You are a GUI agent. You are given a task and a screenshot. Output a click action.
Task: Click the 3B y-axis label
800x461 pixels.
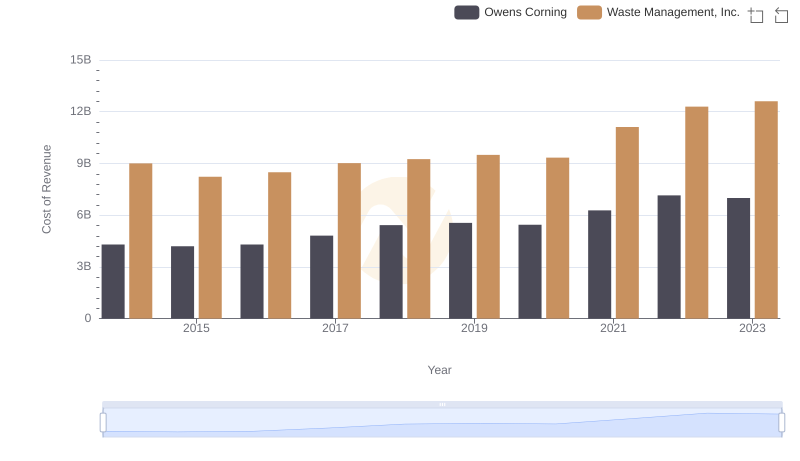[84, 266]
